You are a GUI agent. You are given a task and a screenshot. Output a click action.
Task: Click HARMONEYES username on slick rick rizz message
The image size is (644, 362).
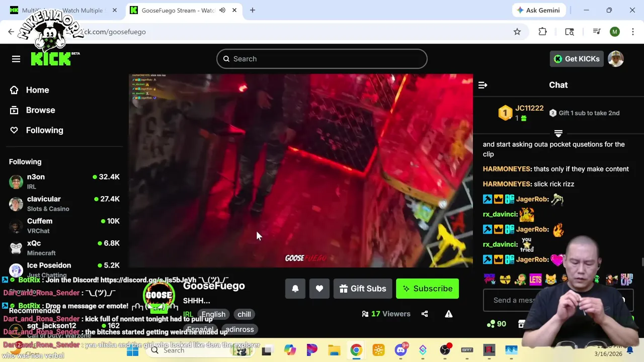tap(507, 184)
